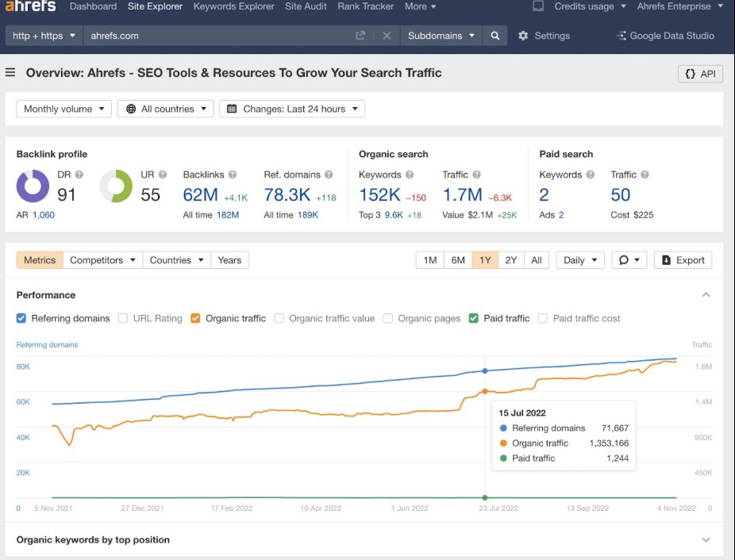
Task: Open the 62M backlinks link
Action: coord(200,194)
